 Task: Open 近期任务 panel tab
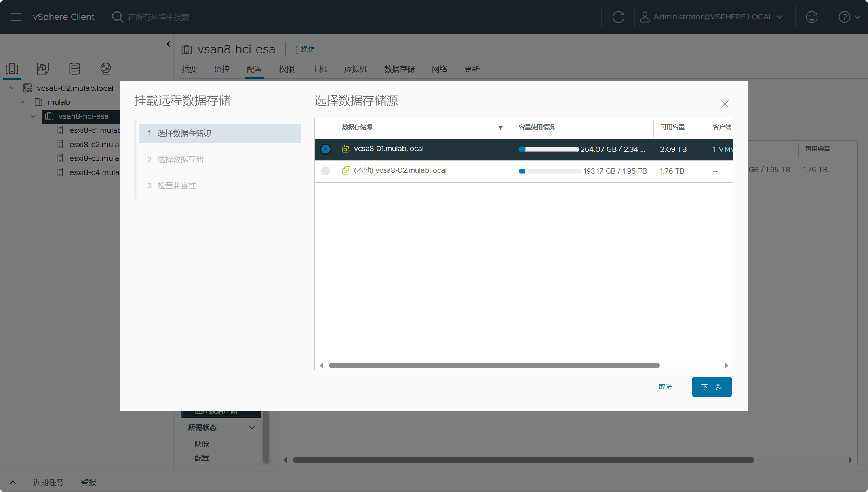[48, 482]
